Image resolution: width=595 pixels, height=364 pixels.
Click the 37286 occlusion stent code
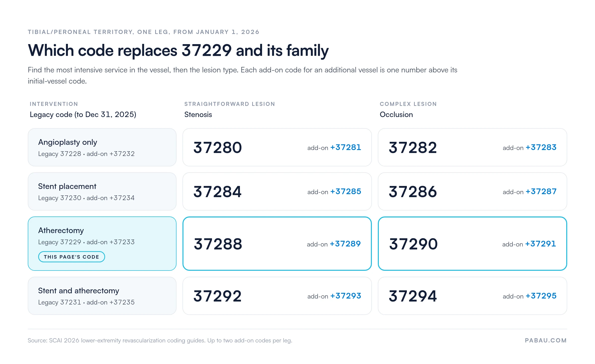point(413,191)
